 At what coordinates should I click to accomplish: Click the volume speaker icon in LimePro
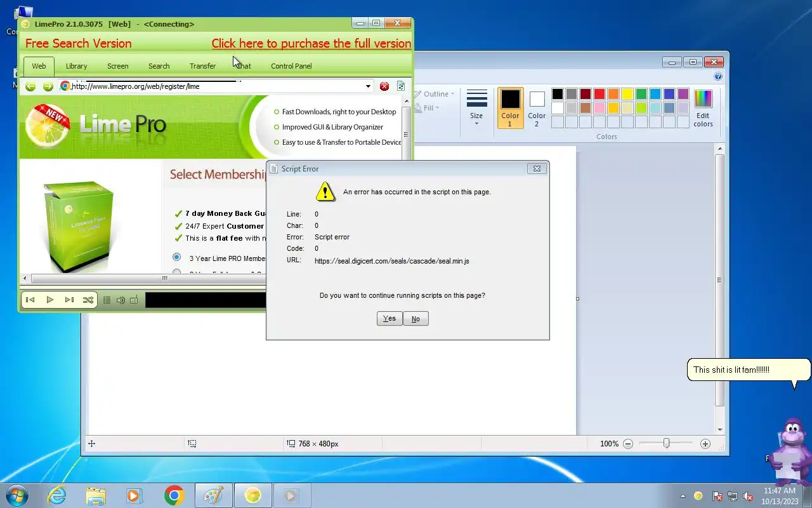click(121, 300)
